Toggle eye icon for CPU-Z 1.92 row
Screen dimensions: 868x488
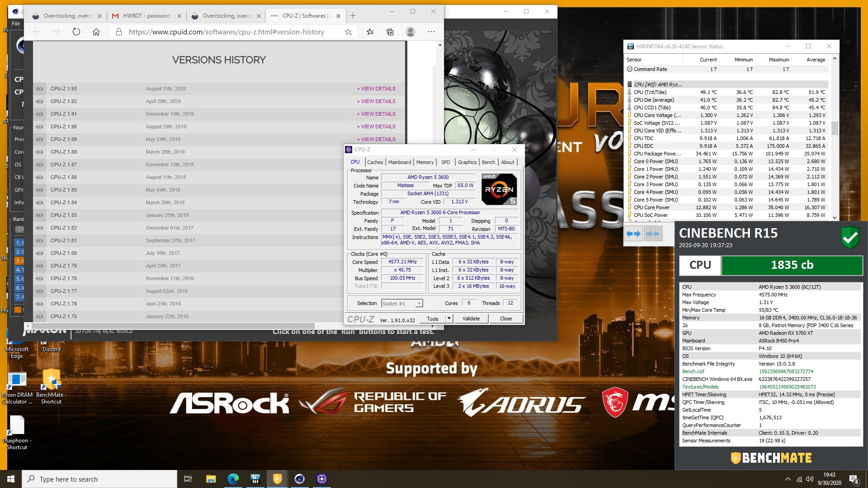(x=40, y=101)
